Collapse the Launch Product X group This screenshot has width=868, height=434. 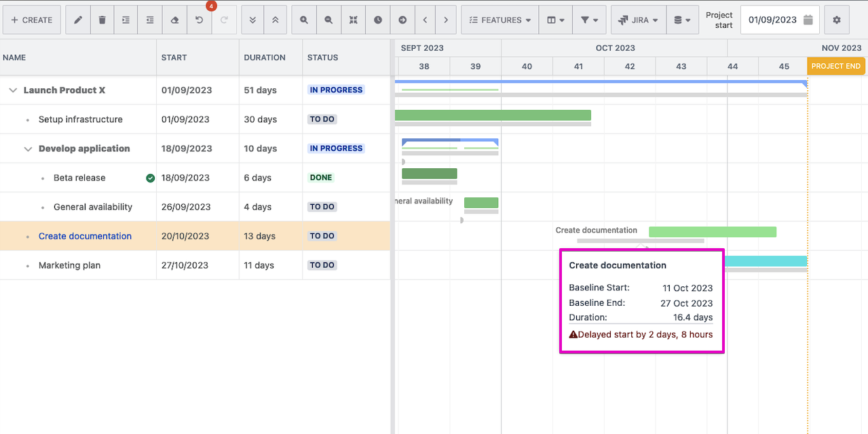pyautogui.click(x=13, y=90)
